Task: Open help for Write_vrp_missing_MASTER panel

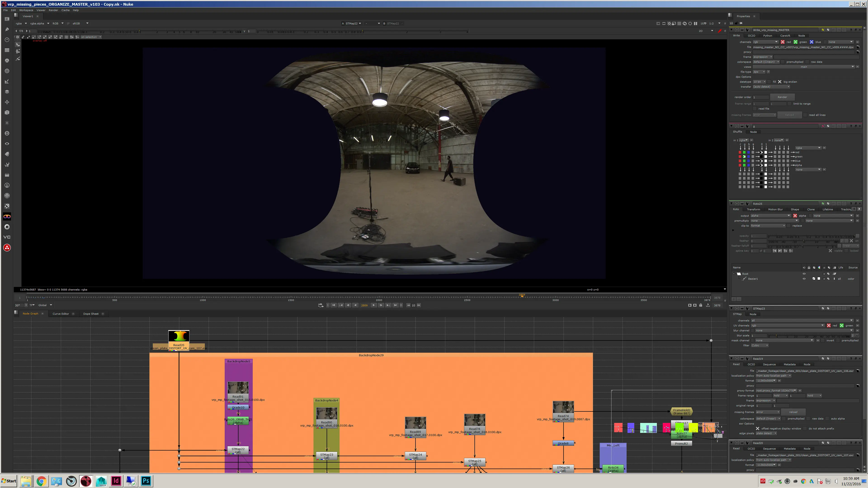Action: click(x=851, y=30)
